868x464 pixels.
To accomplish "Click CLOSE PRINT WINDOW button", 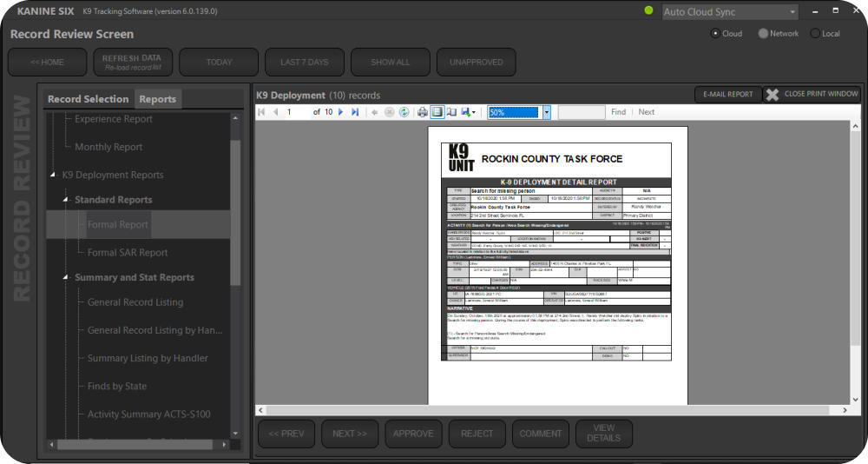I will [812, 94].
